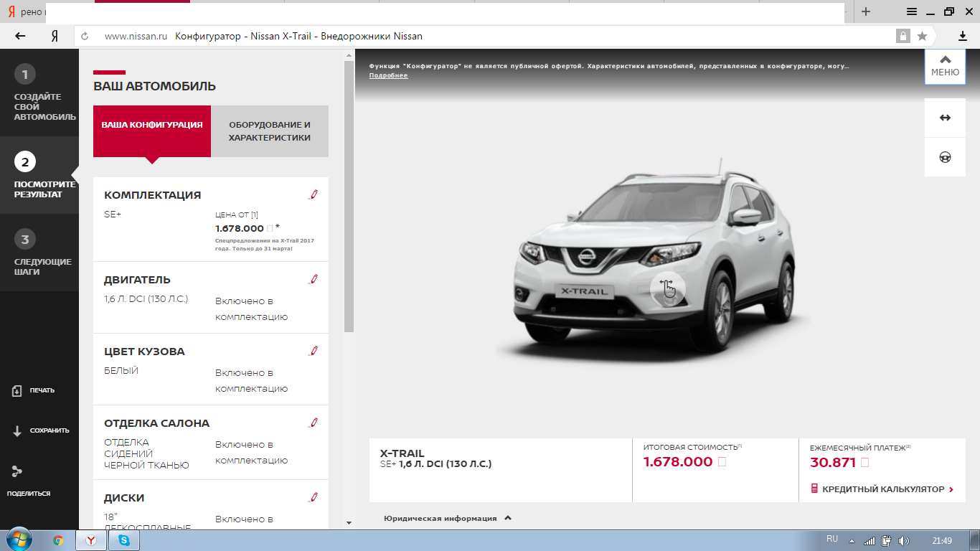The width and height of the screenshot is (980, 551).
Task: Open Yandex Browser in the taskbar
Action: click(91, 540)
